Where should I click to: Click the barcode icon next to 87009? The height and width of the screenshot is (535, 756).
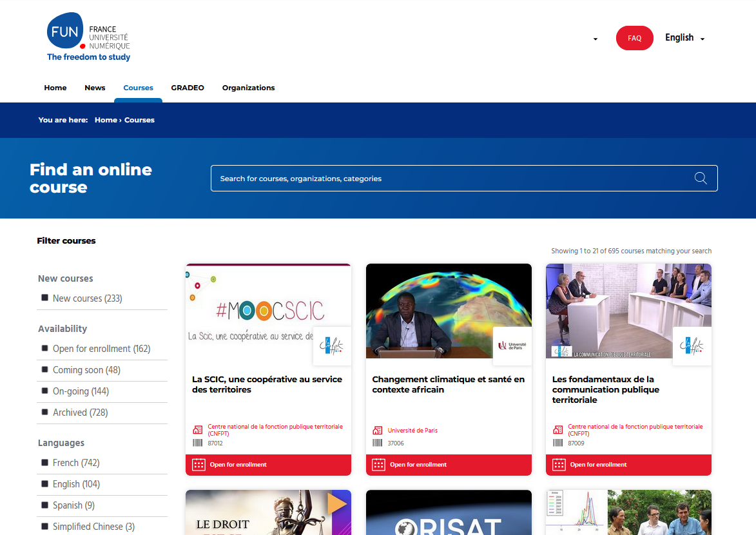(x=558, y=443)
